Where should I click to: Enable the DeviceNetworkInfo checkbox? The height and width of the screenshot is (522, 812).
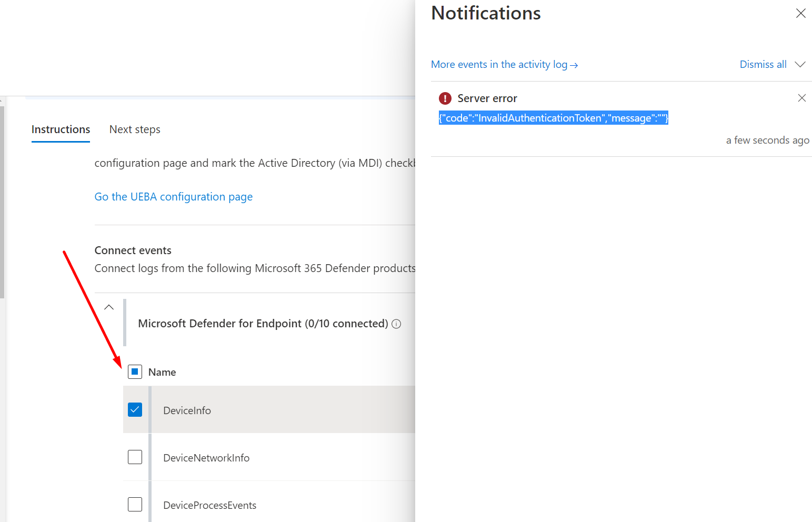tap(135, 457)
